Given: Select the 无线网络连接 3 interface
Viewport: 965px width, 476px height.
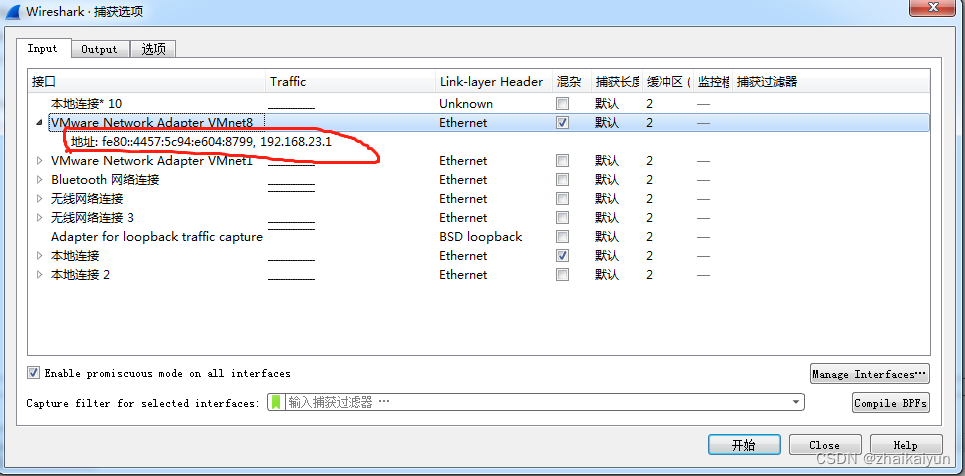Looking at the screenshot, I should point(92,217).
